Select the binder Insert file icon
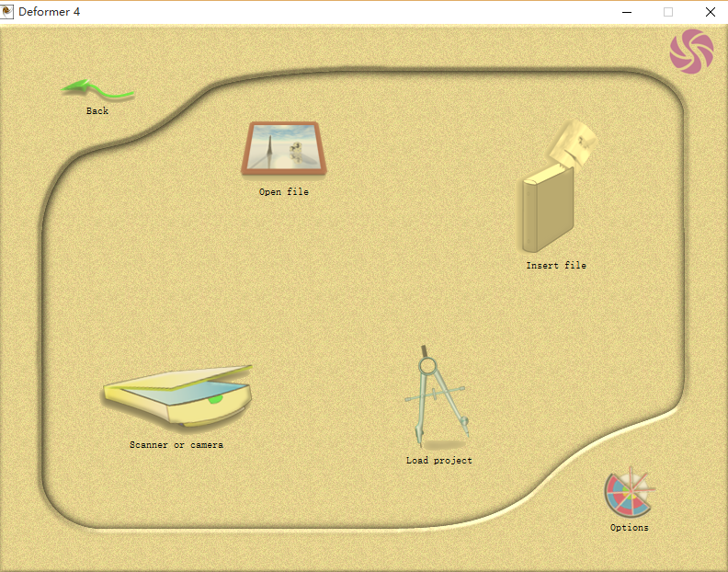Viewport: 728px width, 572px height. [556, 187]
